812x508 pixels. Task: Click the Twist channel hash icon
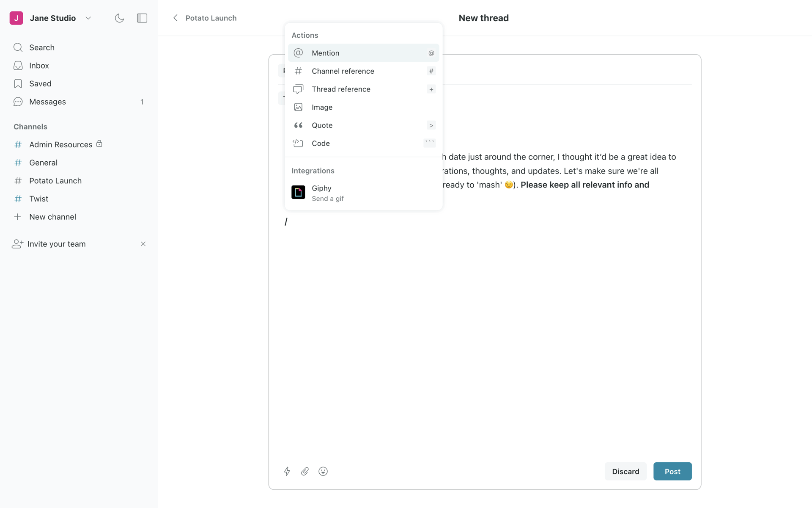click(x=18, y=199)
